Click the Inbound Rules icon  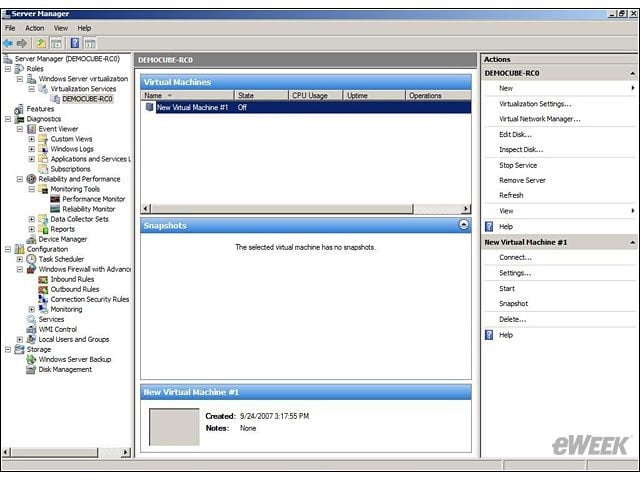point(43,279)
